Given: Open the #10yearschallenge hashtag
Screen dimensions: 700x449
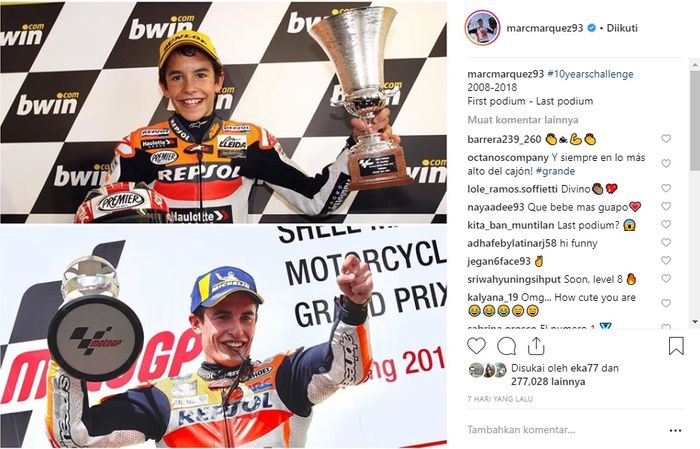Looking at the screenshot, I should point(590,74).
